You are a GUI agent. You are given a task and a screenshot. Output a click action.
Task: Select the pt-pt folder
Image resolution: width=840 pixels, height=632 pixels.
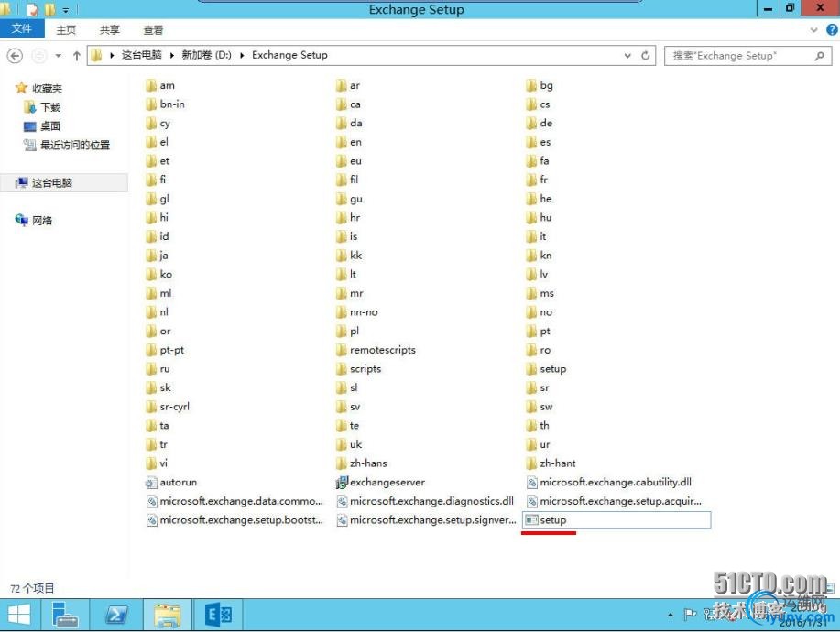(165, 350)
